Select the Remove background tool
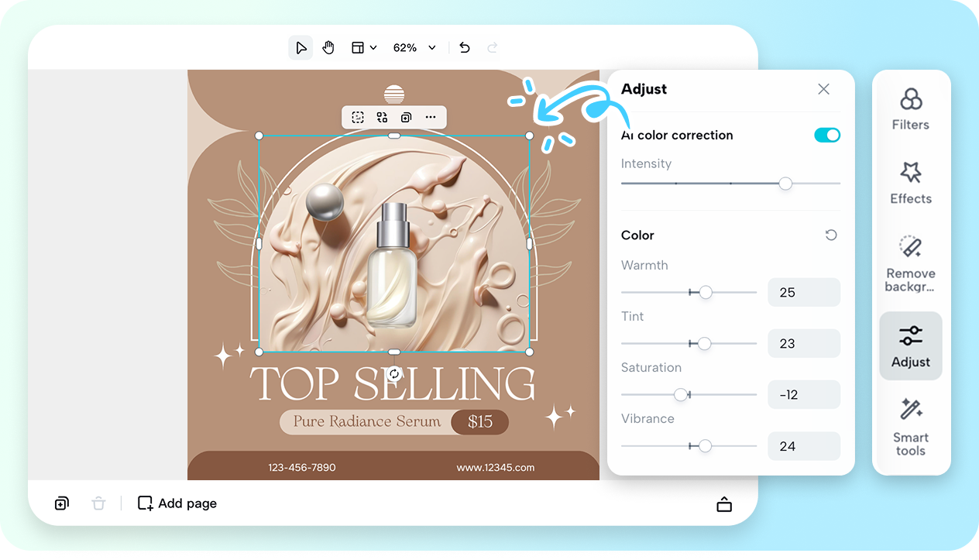The height and width of the screenshot is (560, 979). (x=910, y=263)
